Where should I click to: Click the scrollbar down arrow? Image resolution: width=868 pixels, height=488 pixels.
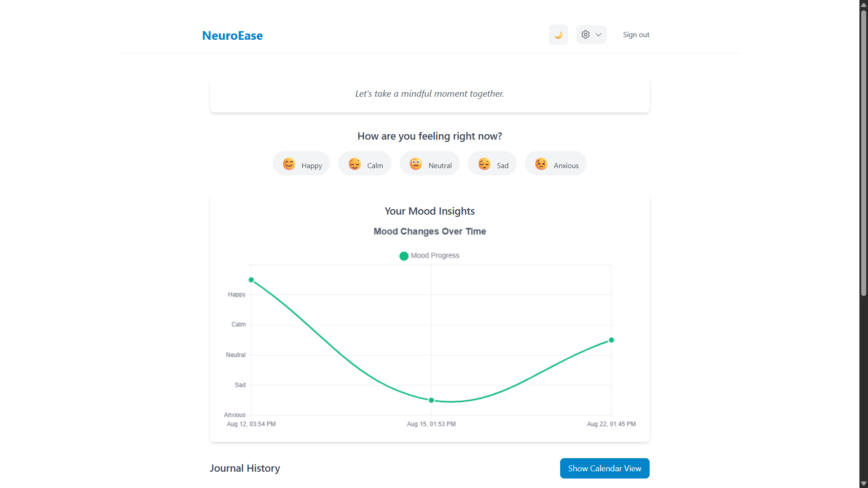click(863, 483)
